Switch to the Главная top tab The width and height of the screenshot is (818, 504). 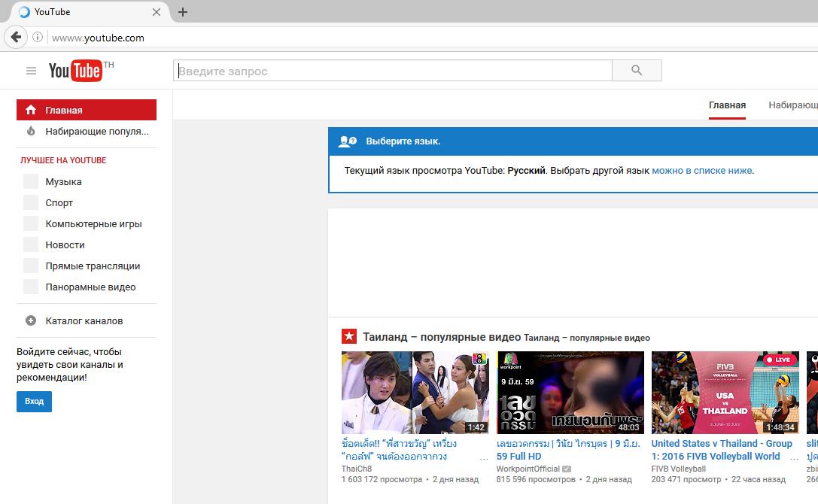point(727,105)
